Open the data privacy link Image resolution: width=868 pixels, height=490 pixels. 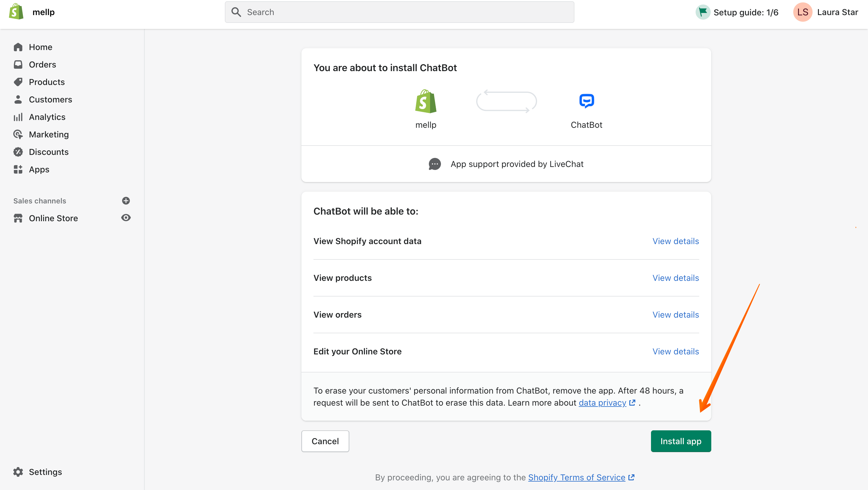pyautogui.click(x=602, y=403)
